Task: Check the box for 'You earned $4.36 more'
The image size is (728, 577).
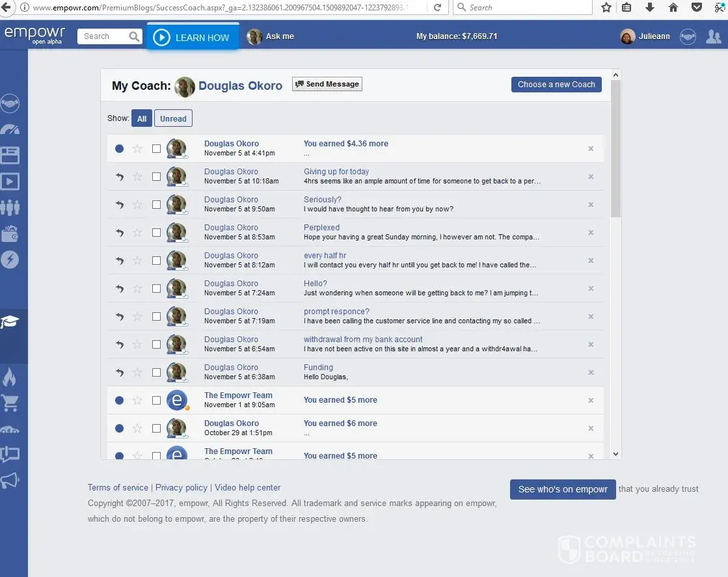Action: [x=156, y=148]
